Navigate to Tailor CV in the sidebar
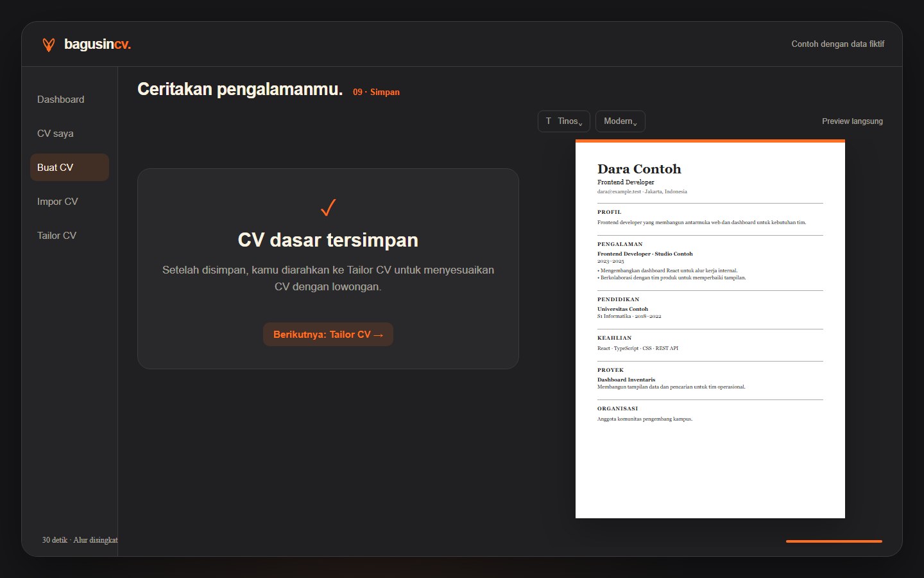 tap(69, 236)
